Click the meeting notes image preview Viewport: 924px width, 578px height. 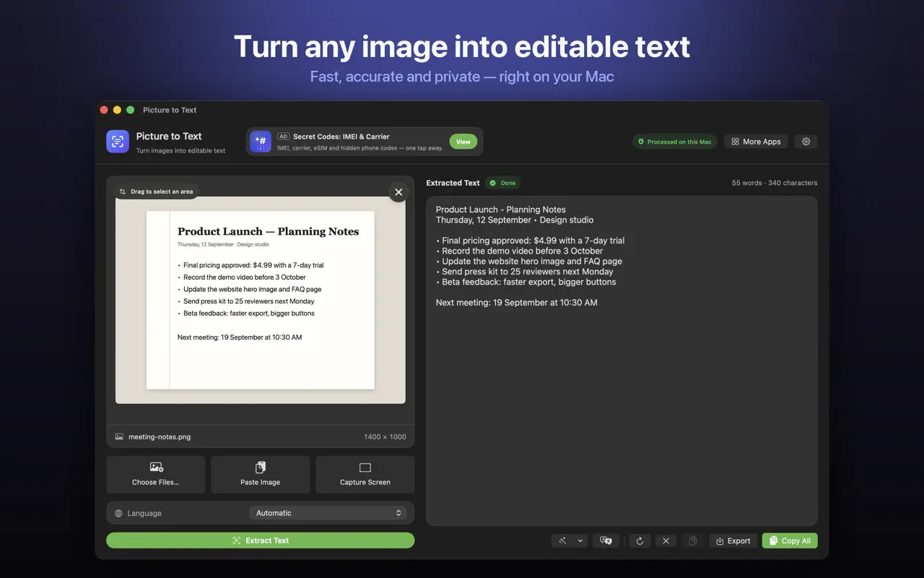point(261,300)
